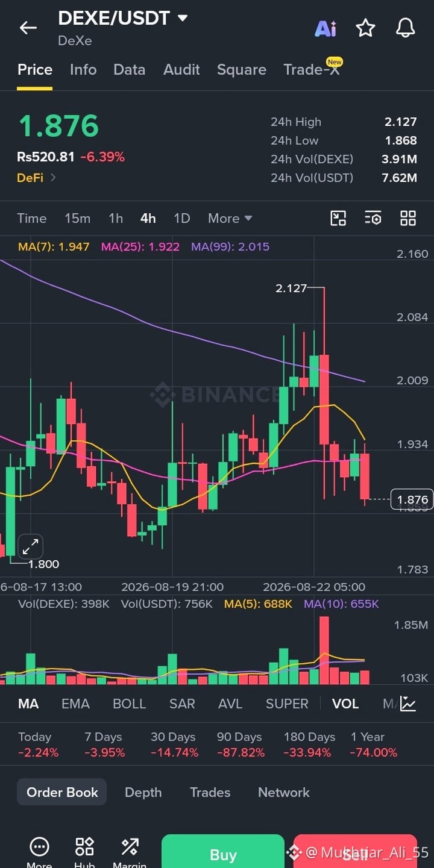434x868 pixels.
Task: Click the MA(7): 1.947 label
Action: [x=54, y=246]
